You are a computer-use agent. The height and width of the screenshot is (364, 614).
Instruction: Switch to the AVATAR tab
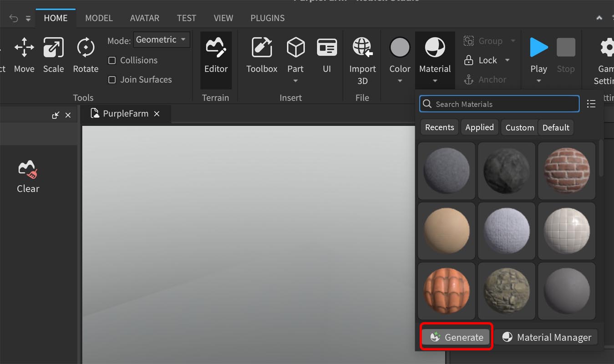(x=145, y=18)
